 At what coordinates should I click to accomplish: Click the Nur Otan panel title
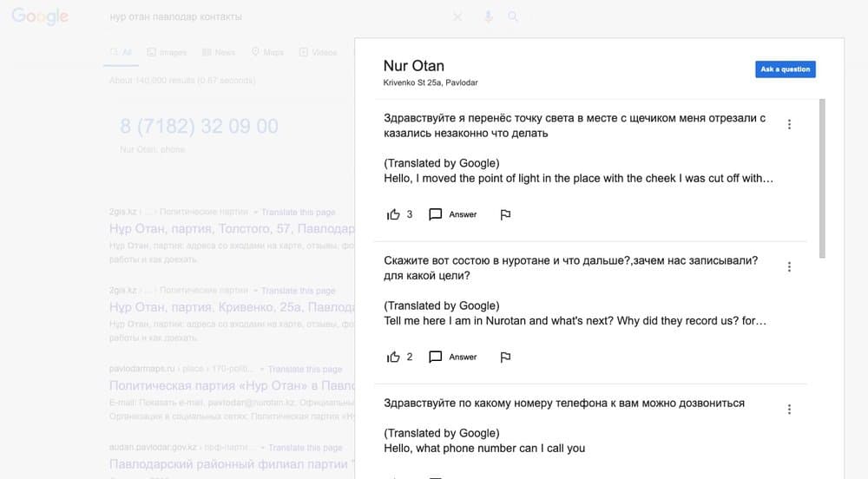pos(413,66)
